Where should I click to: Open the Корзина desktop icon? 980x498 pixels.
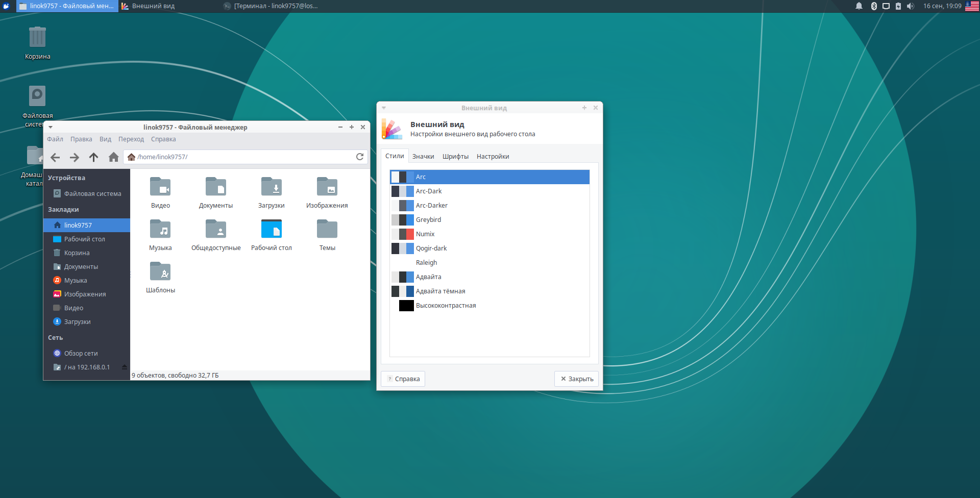37,37
